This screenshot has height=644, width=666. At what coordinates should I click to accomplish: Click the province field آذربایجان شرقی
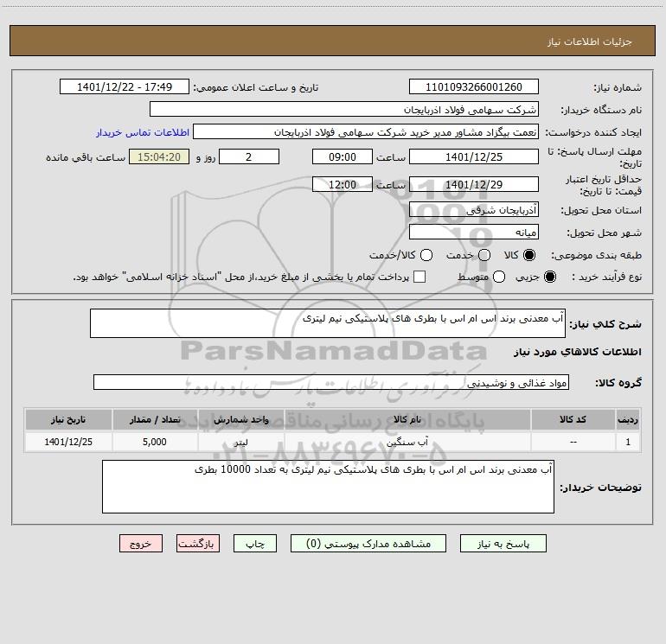(x=474, y=210)
